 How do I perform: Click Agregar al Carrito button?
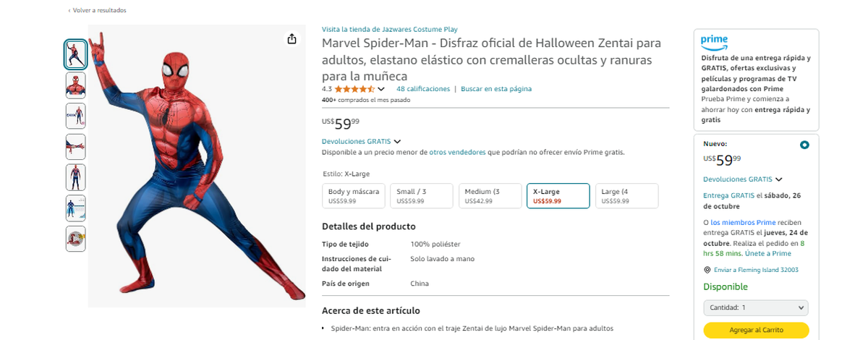(x=756, y=330)
